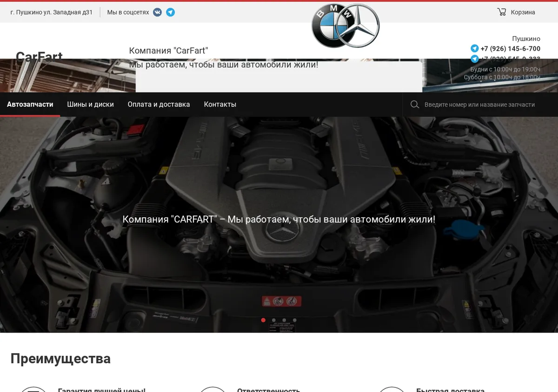Switch to the second slider dot
Screen dimensions: 558x392
point(274,320)
